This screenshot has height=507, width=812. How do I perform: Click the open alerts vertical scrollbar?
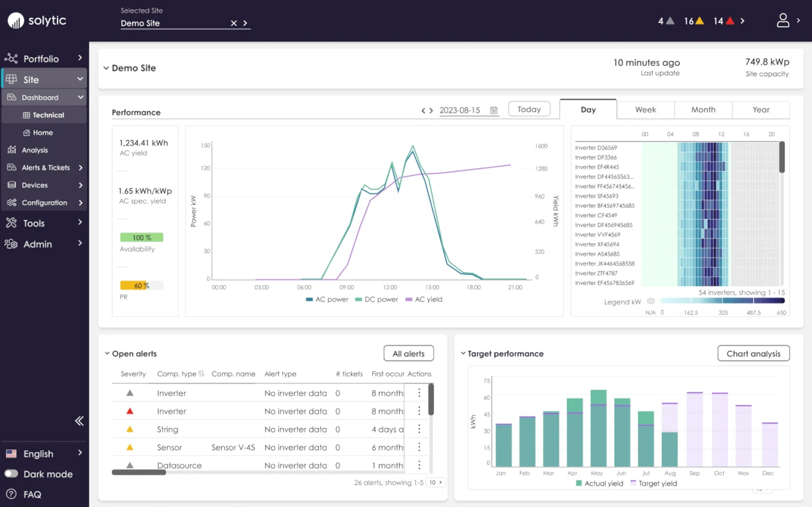(x=431, y=399)
